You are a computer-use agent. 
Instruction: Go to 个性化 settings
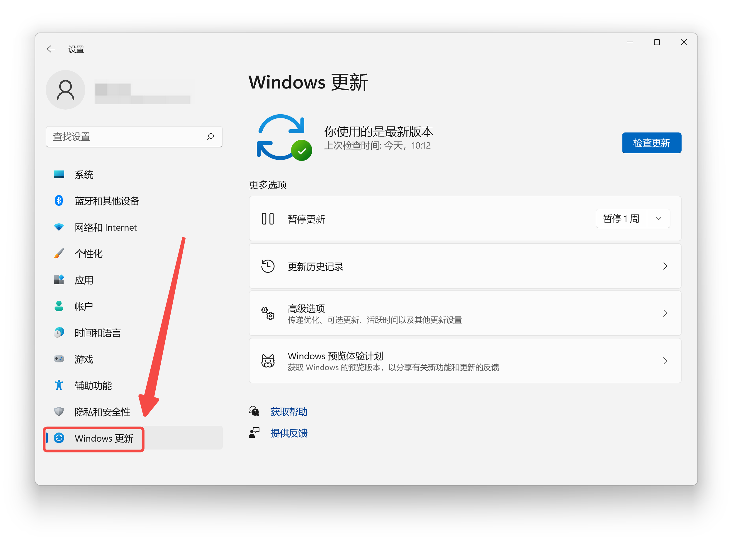point(134,254)
